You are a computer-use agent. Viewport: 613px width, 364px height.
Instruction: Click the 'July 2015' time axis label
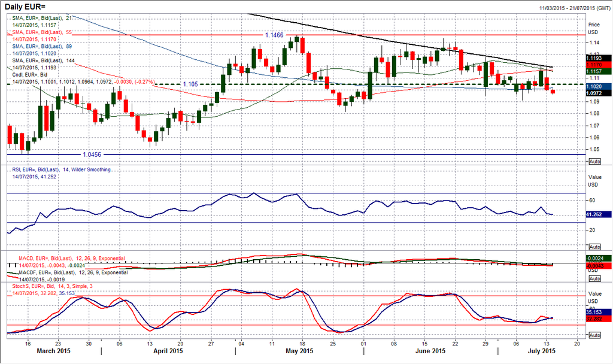click(542, 351)
